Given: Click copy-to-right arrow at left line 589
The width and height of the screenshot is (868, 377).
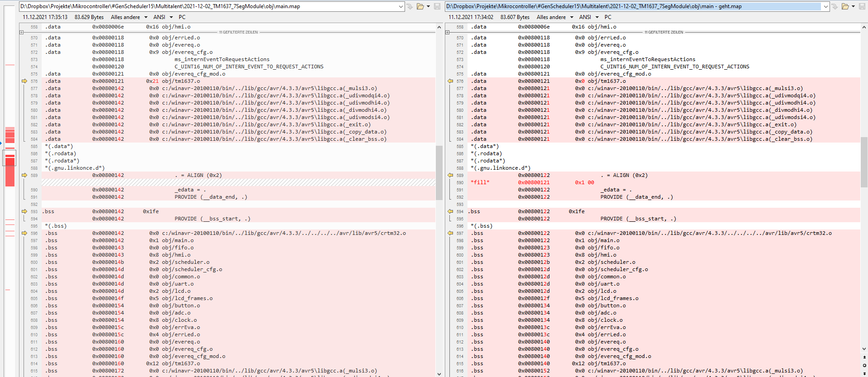Looking at the screenshot, I should [x=24, y=175].
